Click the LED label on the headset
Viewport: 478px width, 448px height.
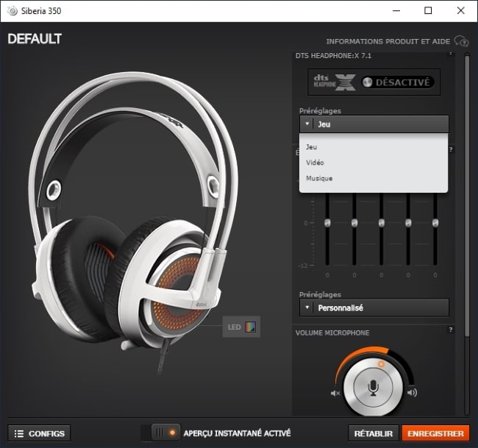[x=235, y=327]
